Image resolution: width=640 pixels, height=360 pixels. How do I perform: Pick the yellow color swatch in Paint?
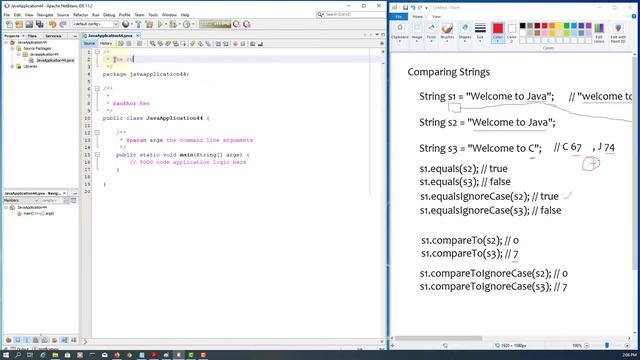click(x=559, y=26)
